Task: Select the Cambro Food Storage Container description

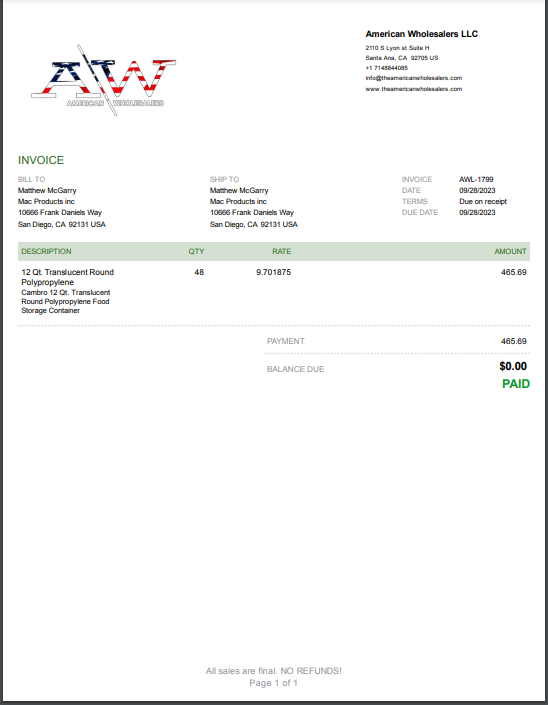Action: pos(66,302)
